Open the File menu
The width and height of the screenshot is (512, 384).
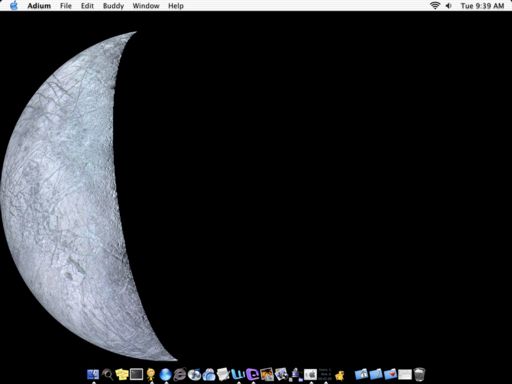pos(66,6)
